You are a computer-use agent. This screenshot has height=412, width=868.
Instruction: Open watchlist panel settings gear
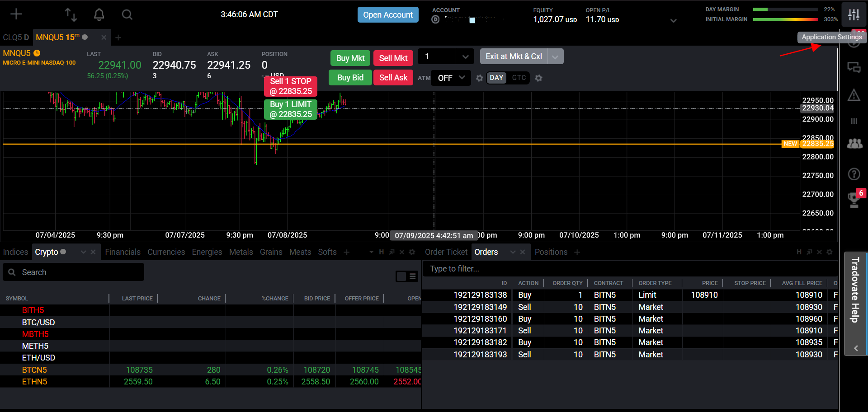[x=412, y=252]
